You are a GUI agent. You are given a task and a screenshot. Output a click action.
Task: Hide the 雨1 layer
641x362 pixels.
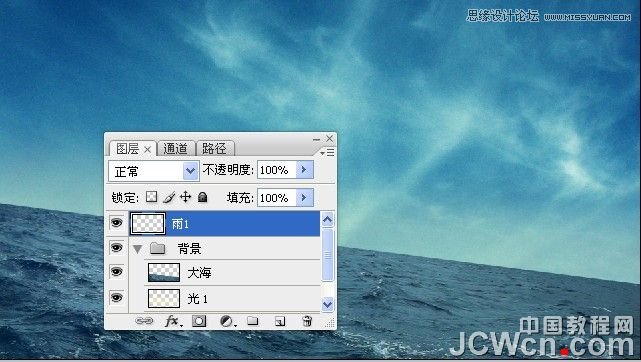click(117, 223)
